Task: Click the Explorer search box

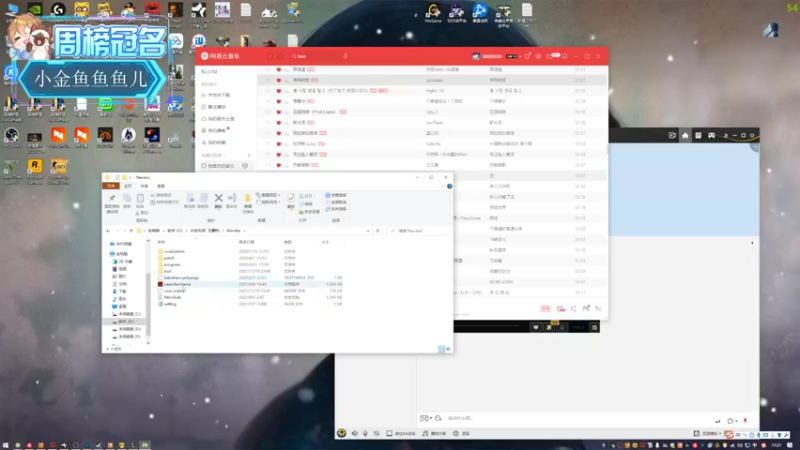Action: [418, 231]
